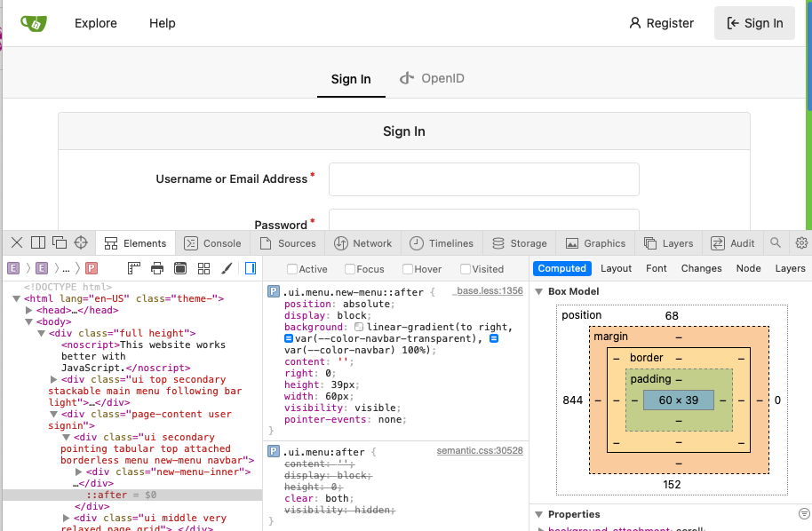Toggle the Active pseudo-class checkbox
812x531 pixels.
(x=292, y=269)
